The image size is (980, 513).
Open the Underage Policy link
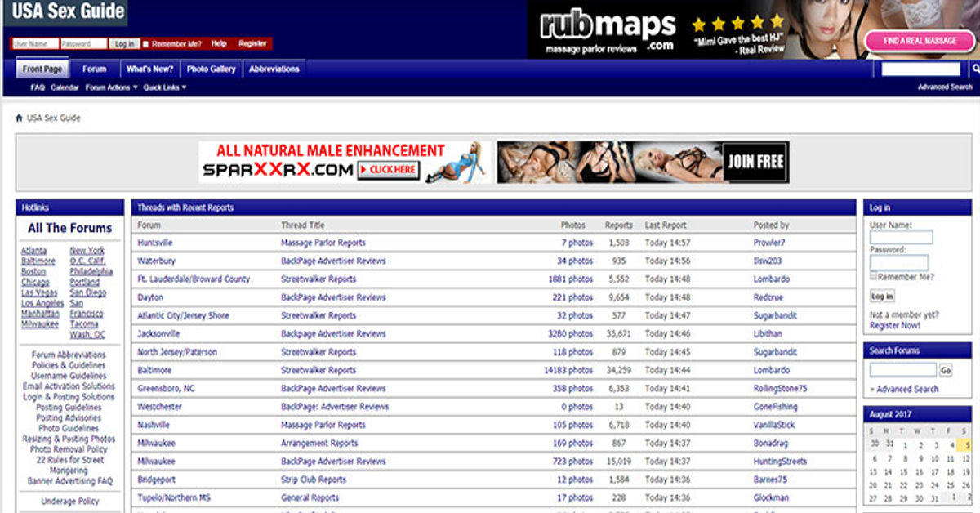pyautogui.click(x=70, y=502)
